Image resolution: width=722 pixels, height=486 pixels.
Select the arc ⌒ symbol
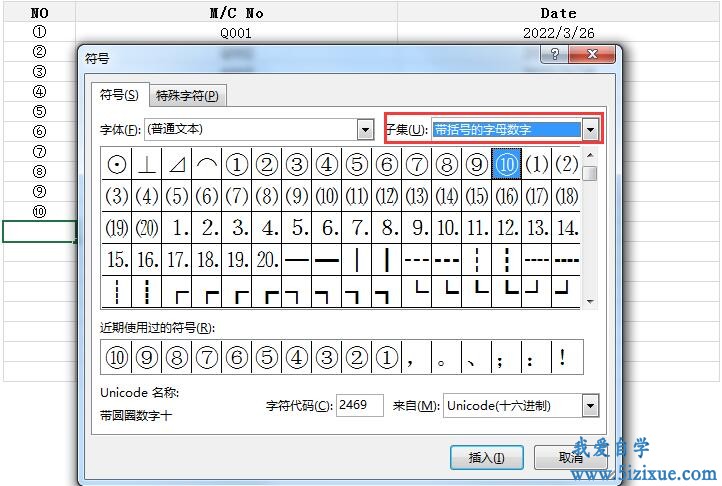[x=207, y=164]
